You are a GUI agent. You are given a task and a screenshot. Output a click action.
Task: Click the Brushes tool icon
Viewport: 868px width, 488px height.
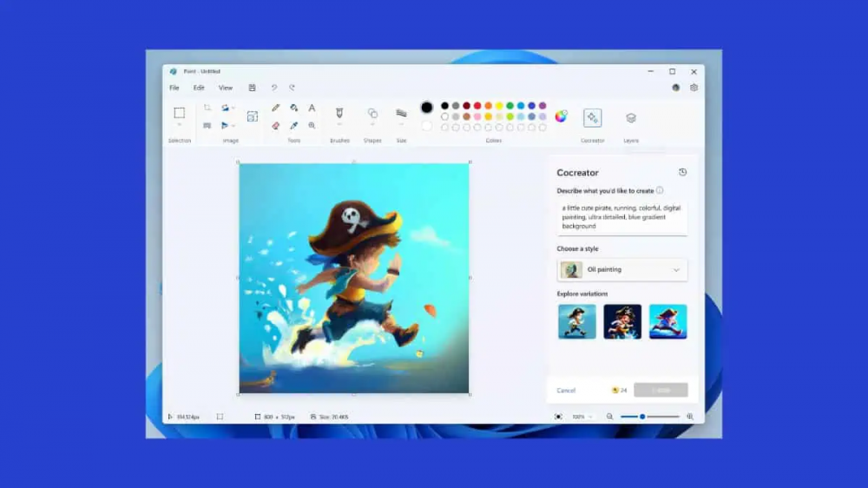coord(339,113)
